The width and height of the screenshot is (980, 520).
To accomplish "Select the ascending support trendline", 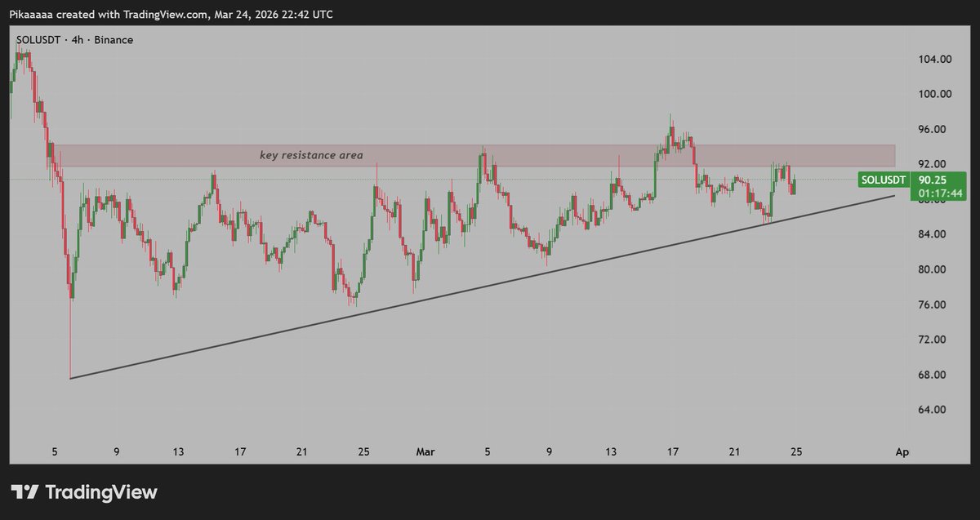I will pyautogui.click(x=483, y=287).
